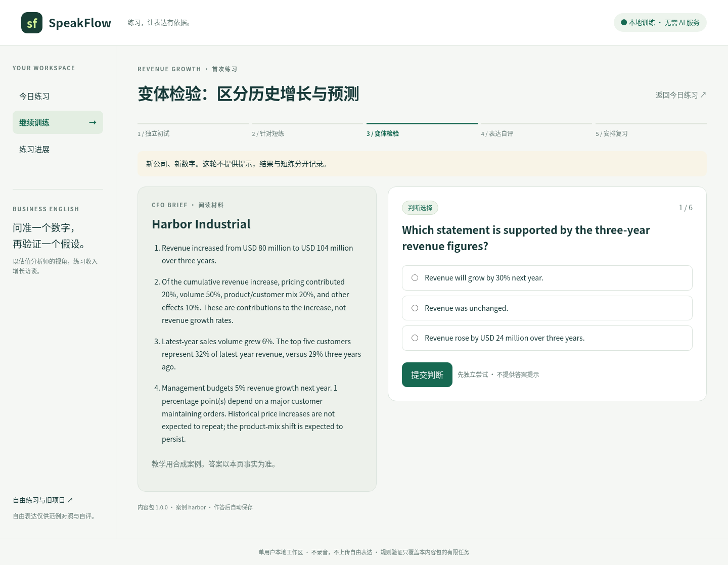728x565 pixels.
Task: Click the question counter 1 / 6
Action: coord(686,208)
